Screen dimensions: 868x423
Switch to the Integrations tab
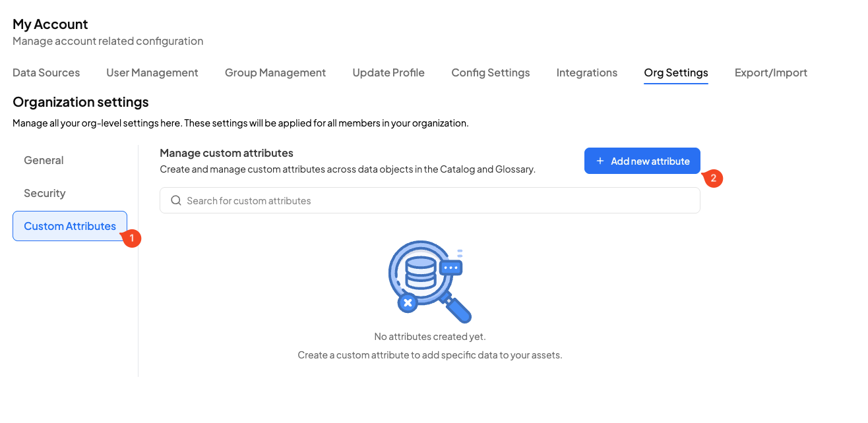click(x=587, y=72)
